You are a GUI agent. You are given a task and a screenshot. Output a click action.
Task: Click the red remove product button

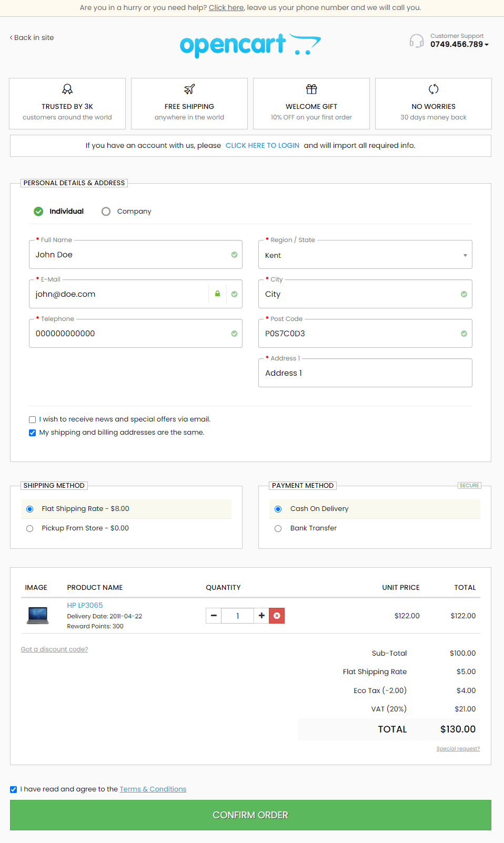pyautogui.click(x=277, y=616)
